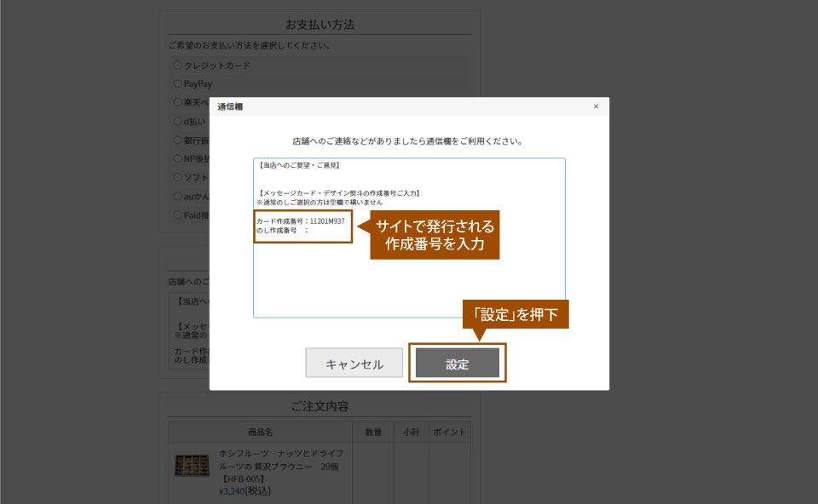Pick the Paid掛 payment radio button
This screenshot has width=818, height=504.
[177, 214]
